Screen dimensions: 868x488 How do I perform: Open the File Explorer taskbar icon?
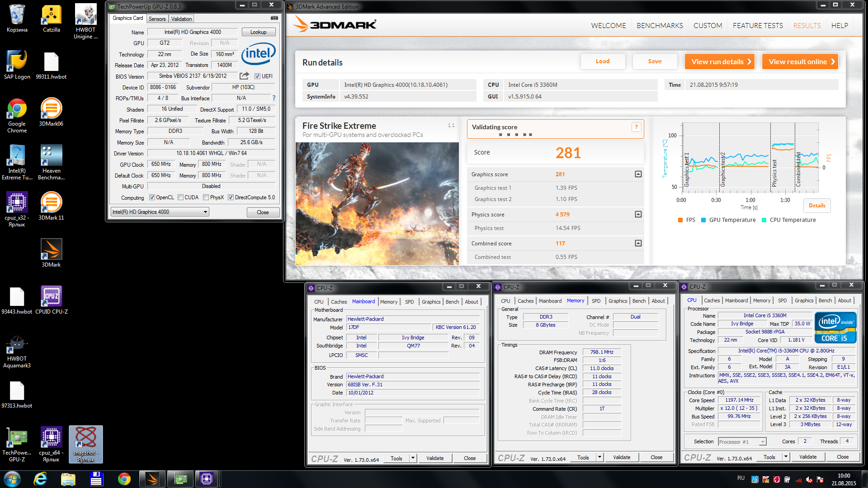[x=68, y=479]
